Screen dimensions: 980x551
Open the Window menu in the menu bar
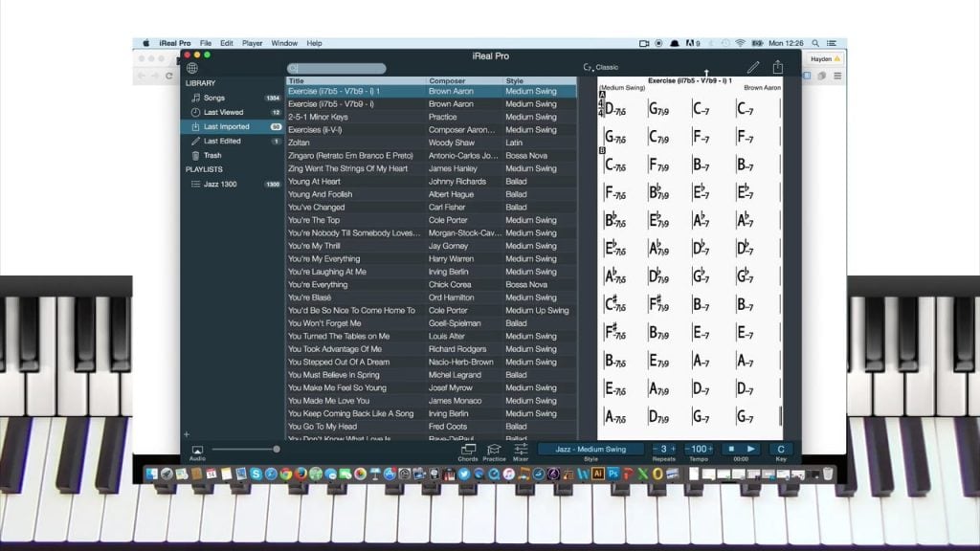pos(284,43)
